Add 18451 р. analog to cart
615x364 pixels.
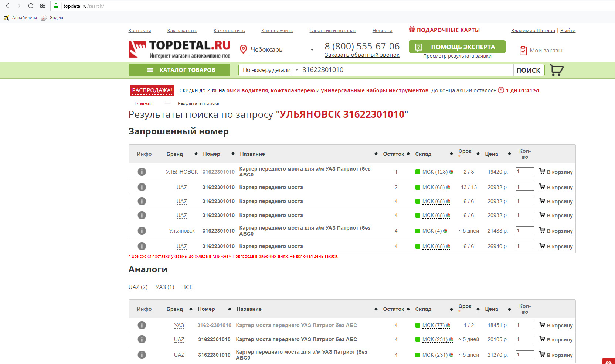(555, 325)
